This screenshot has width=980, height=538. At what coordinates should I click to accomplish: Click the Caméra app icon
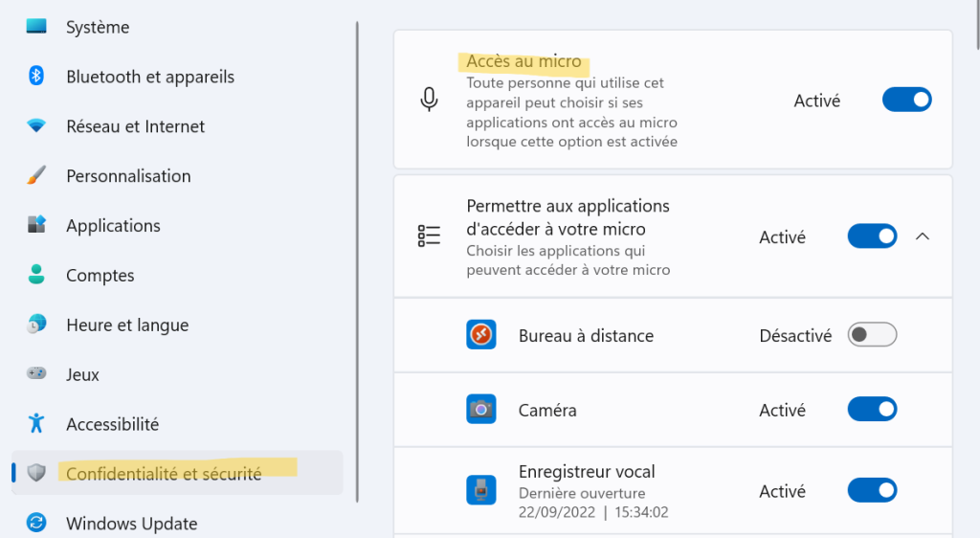coord(481,410)
